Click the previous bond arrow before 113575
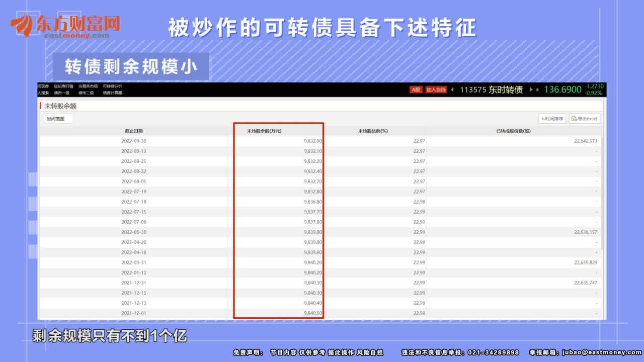The width and height of the screenshot is (644, 362). (452, 89)
